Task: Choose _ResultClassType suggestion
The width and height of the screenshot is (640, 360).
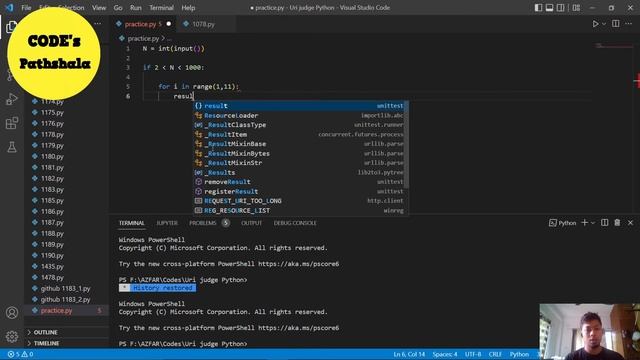Action: (x=299, y=125)
